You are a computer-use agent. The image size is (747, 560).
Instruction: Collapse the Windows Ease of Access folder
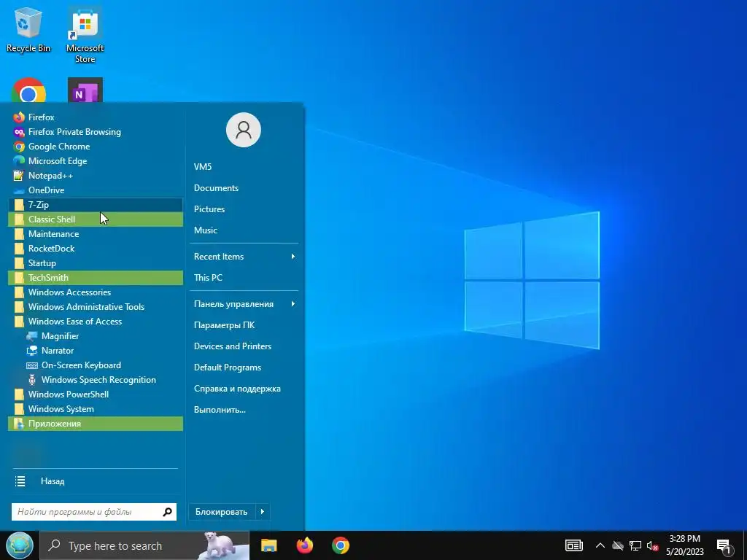tap(96, 322)
